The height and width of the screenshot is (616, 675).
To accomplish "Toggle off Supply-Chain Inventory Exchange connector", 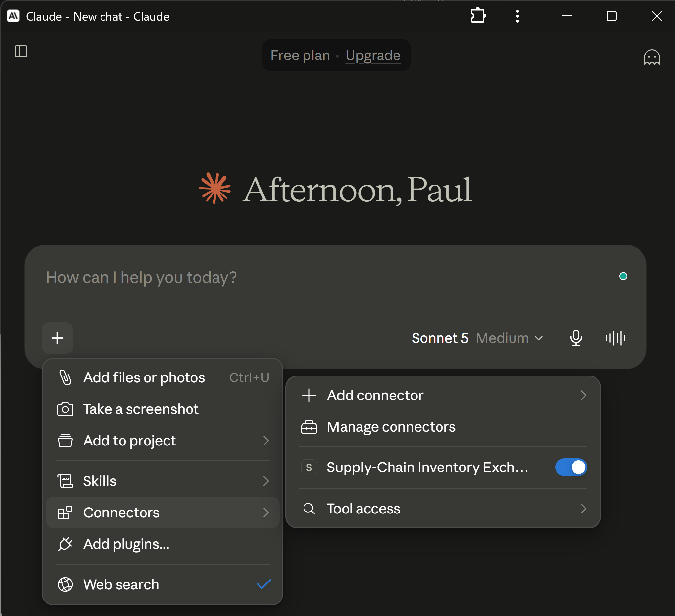I will coord(571,467).
